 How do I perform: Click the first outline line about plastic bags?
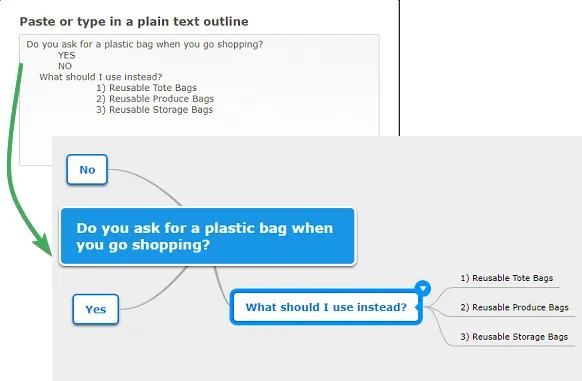[144, 45]
